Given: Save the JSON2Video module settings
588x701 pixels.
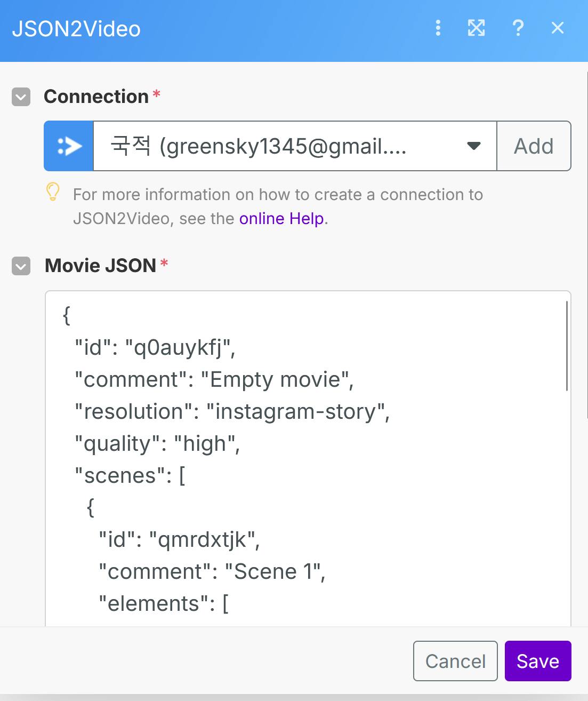Looking at the screenshot, I should [x=538, y=662].
